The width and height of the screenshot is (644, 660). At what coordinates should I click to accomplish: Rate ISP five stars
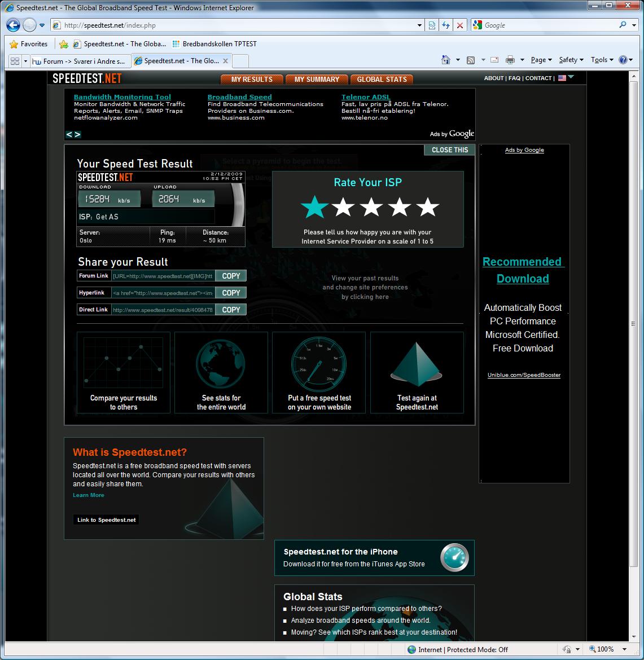428,206
